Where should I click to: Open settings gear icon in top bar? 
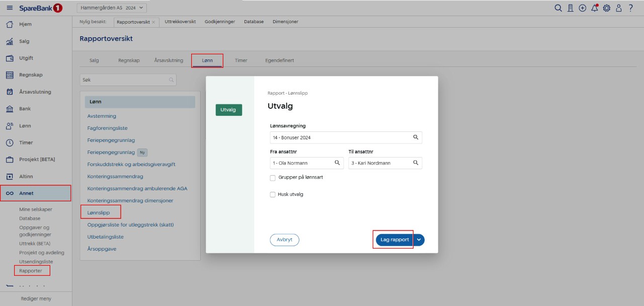607,8
